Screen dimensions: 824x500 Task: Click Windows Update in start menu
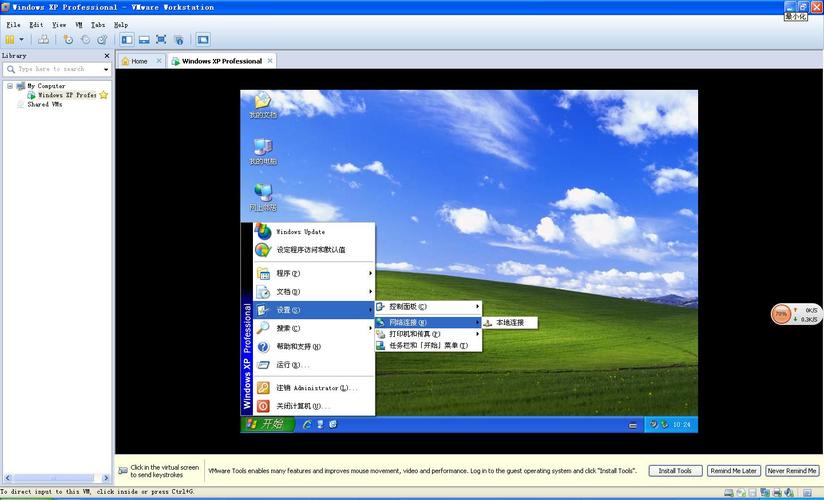click(314, 231)
